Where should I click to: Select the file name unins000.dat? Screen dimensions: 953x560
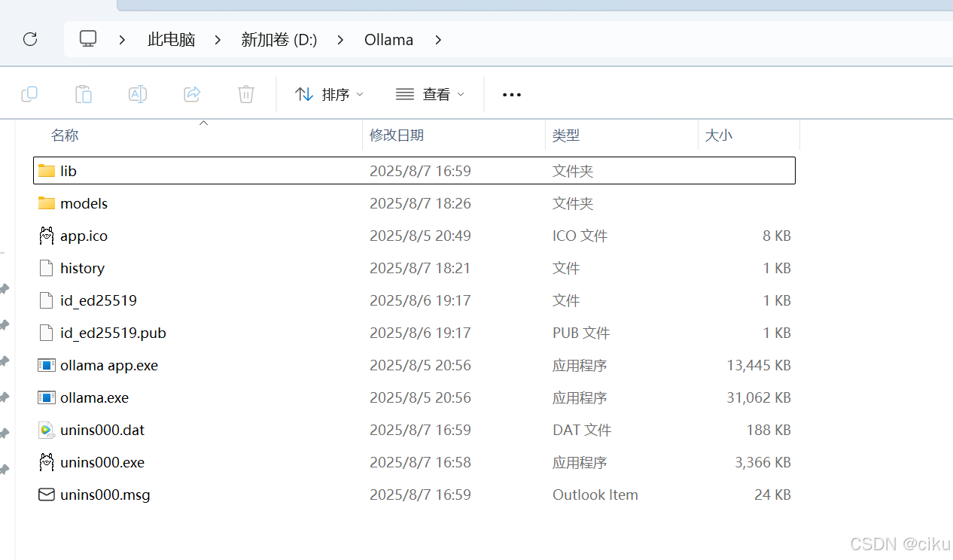pos(102,430)
